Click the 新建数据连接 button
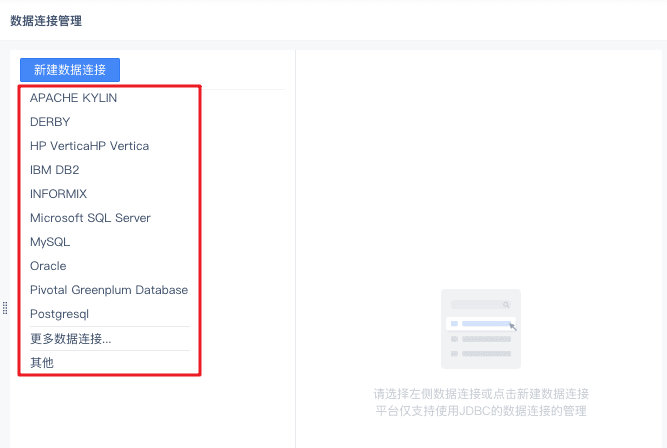The height and width of the screenshot is (448, 667). 70,70
